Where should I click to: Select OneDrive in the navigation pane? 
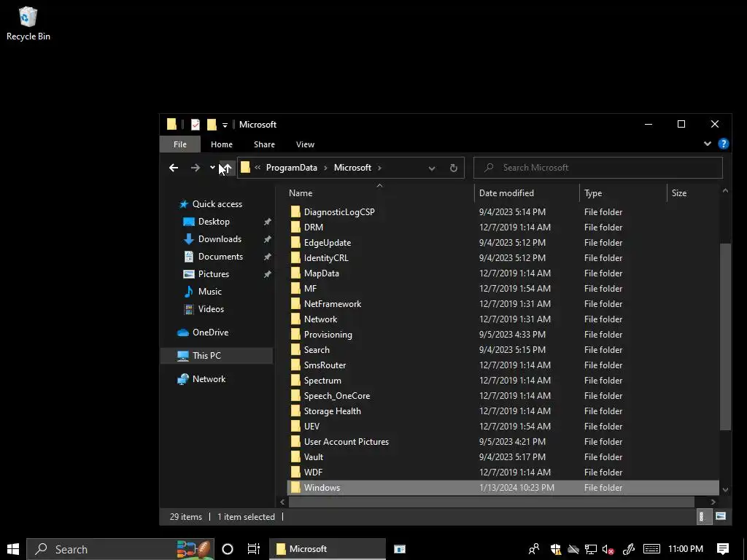coord(210,332)
